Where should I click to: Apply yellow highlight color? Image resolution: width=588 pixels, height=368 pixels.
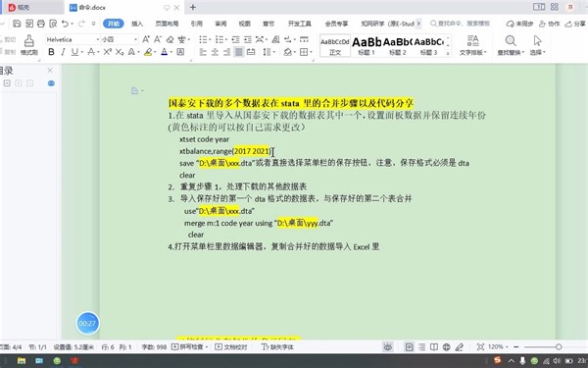click(x=149, y=52)
